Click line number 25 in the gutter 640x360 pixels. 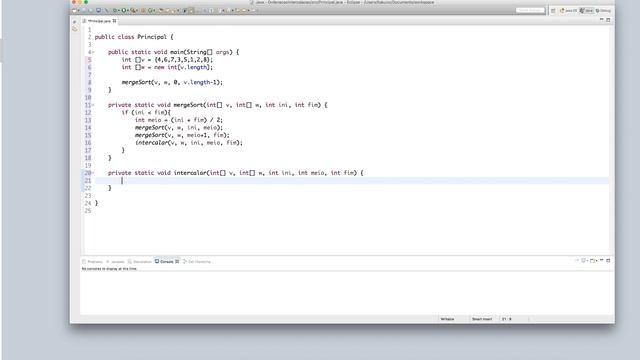point(88,211)
